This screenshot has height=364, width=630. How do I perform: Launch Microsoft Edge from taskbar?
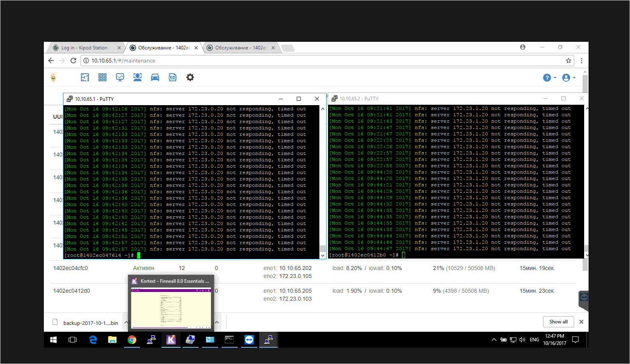tap(93, 340)
